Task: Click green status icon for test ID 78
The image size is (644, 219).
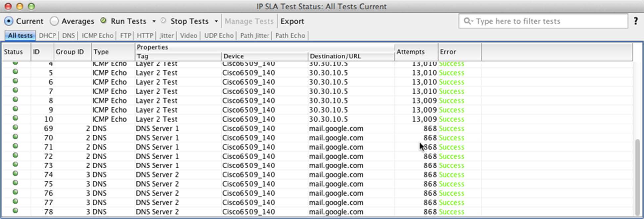Action: 15,211
